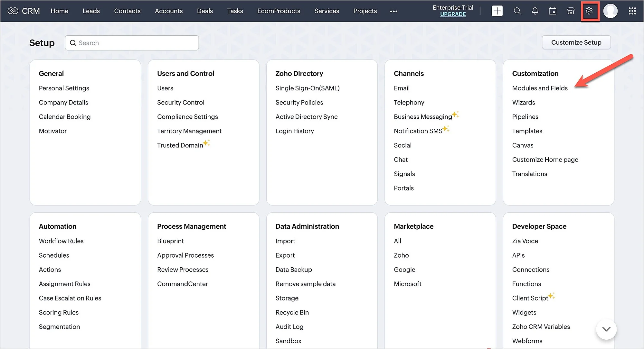Open Company Details
The image size is (644, 349).
coord(63,102)
